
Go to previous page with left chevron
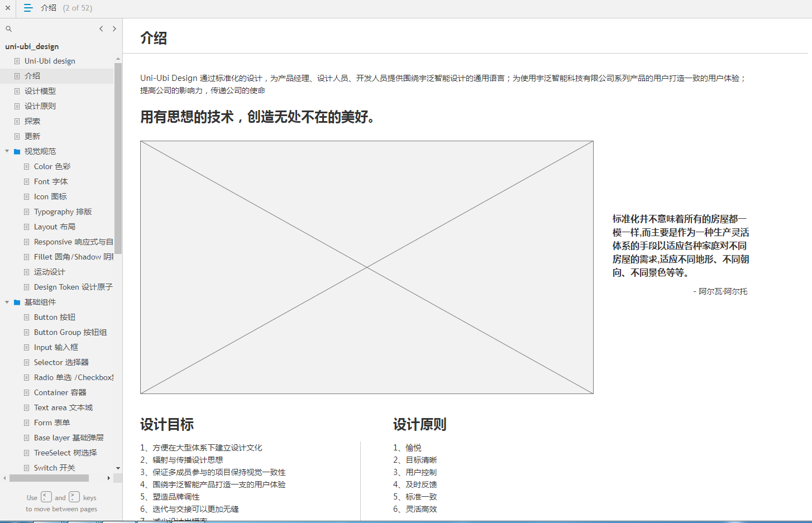[x=101, y=28]
